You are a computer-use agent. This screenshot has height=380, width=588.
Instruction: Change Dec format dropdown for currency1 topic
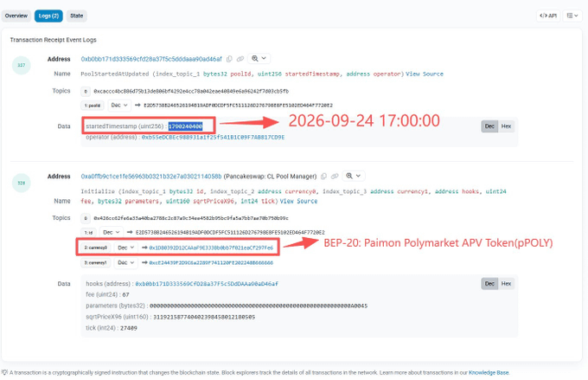(126, 262)
